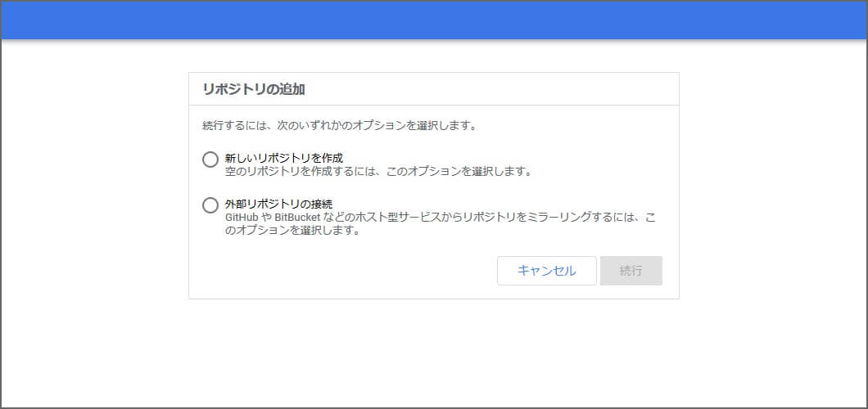Click the empty repository description text
Screen dimensions: 868x409
click(378, 172)
